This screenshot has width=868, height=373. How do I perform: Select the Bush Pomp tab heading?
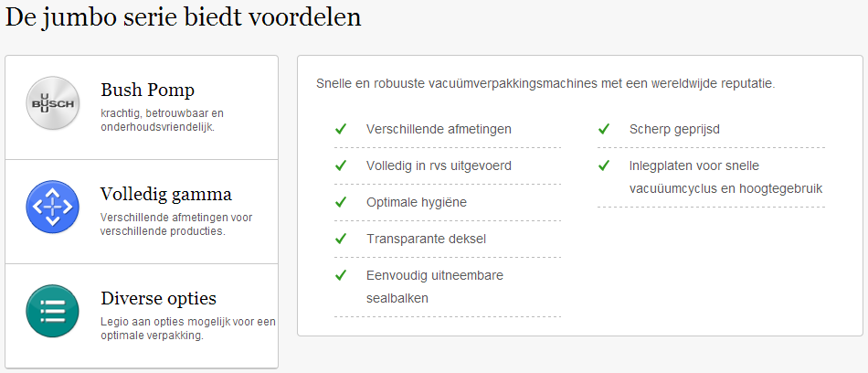click(x=147, y=90)
